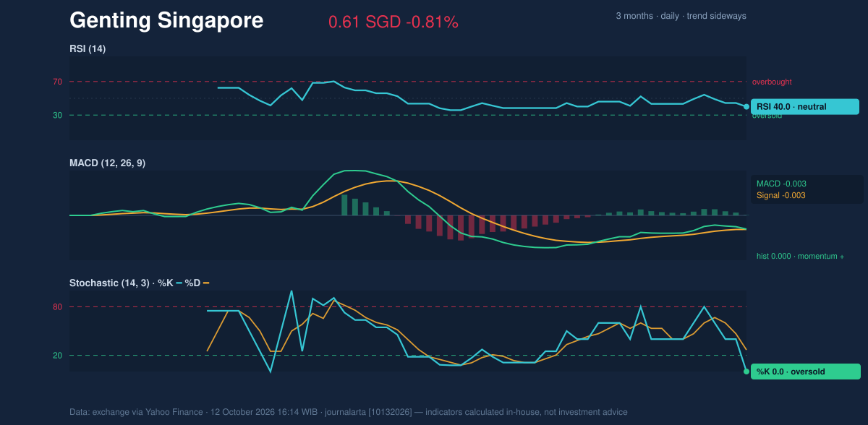Click the 'hist 0.000 · momentum +' note
The height and width of the screenshot is (425, 868).
pyautogui.click(x=800, y=257)
